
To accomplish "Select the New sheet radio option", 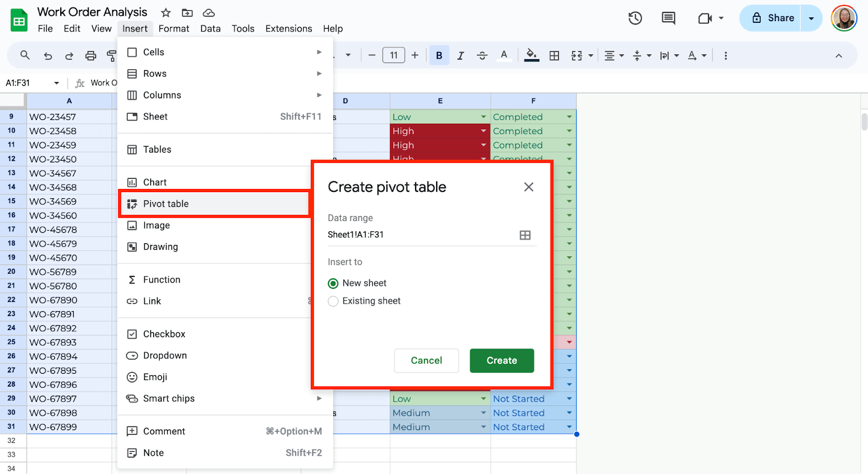I will [333, 283].
